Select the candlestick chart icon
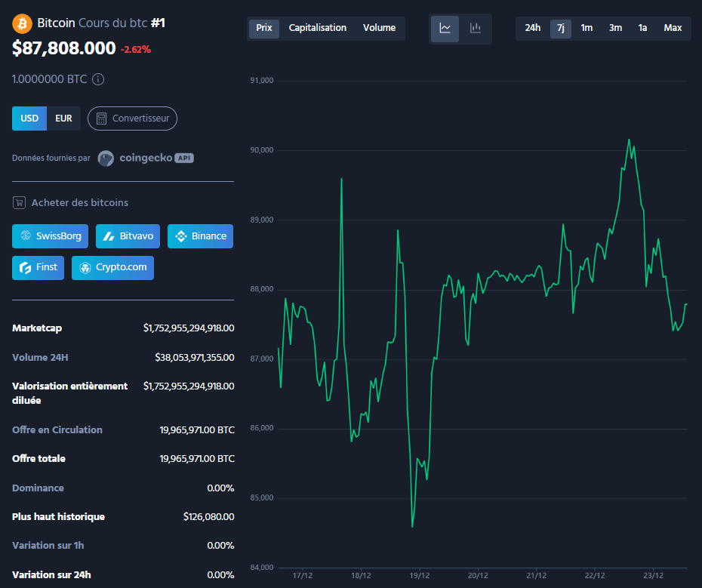The height and width of the screenshot is (588, 702). coord(476,28)
